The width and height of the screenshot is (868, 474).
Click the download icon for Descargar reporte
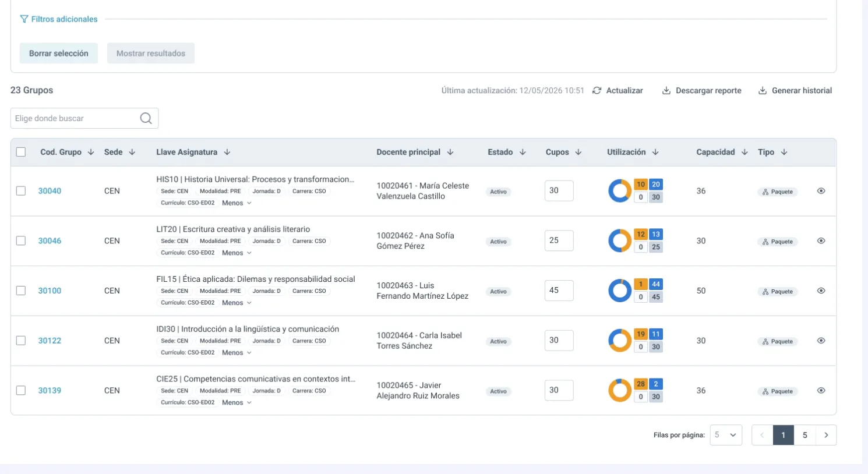pyautogui.click(x=666, y=90)
